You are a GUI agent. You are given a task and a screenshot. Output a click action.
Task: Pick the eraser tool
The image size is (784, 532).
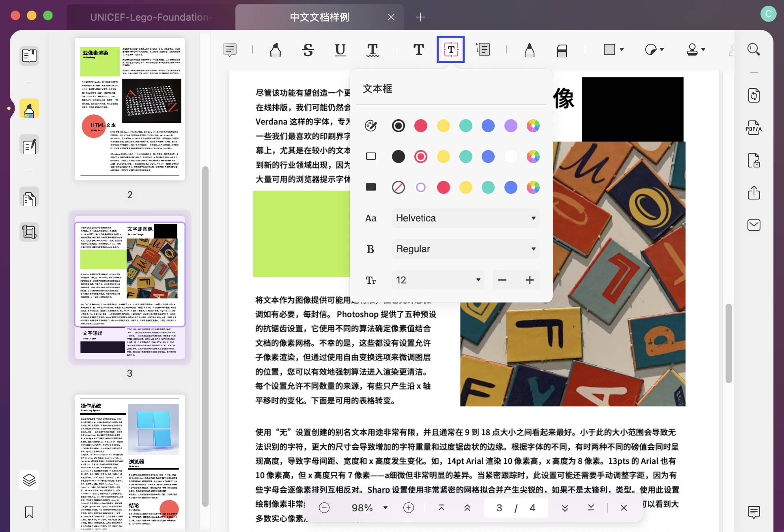[562, 50]
